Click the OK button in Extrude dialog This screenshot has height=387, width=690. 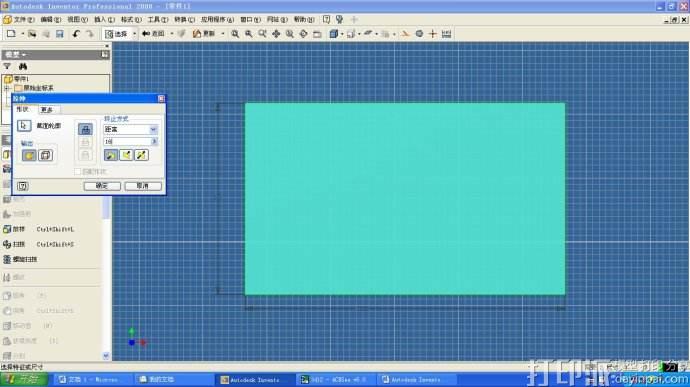tap(102, 186)
